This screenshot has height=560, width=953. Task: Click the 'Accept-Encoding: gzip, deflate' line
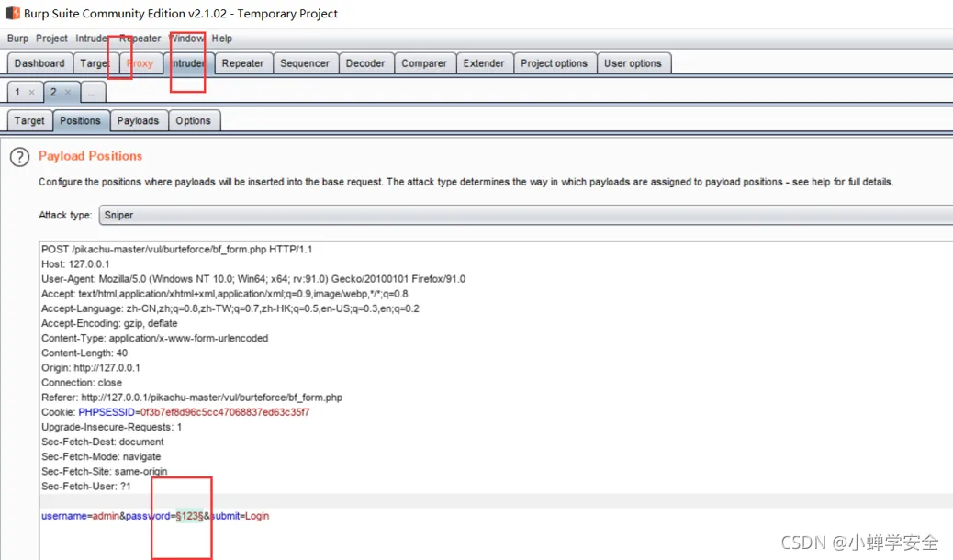(109, 323)
